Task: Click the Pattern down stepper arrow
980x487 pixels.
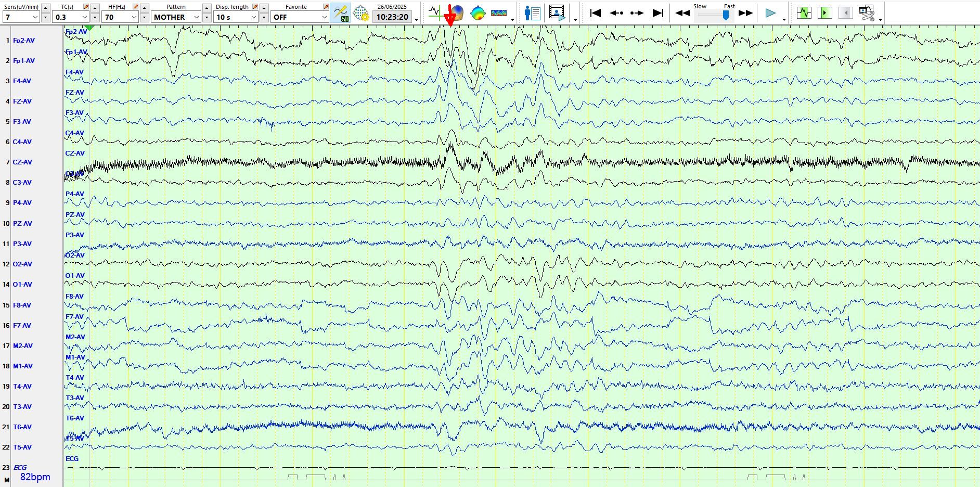Action: 207,17
